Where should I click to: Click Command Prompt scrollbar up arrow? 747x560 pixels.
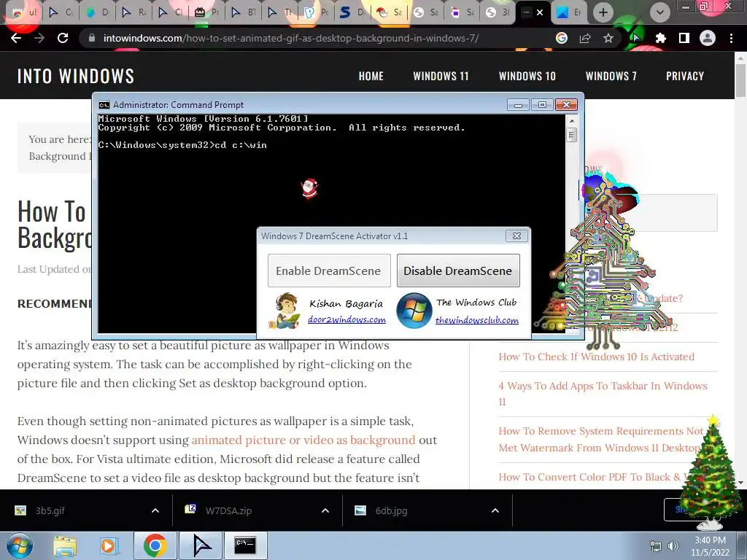point(572,121)
